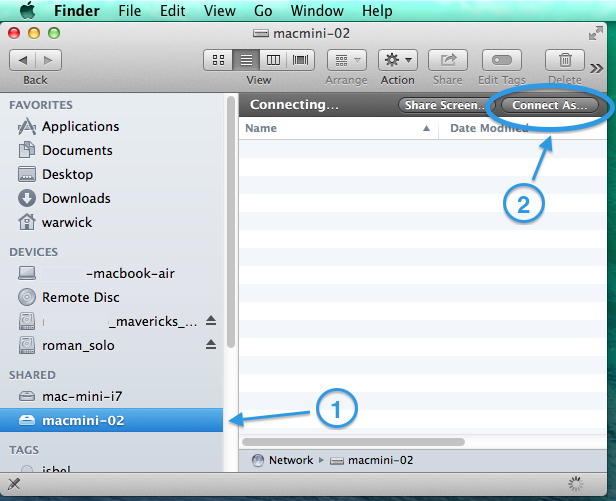Open the Help menu
Screen dimensions: 616x501
pyautogui.click(x=377, y=11)
